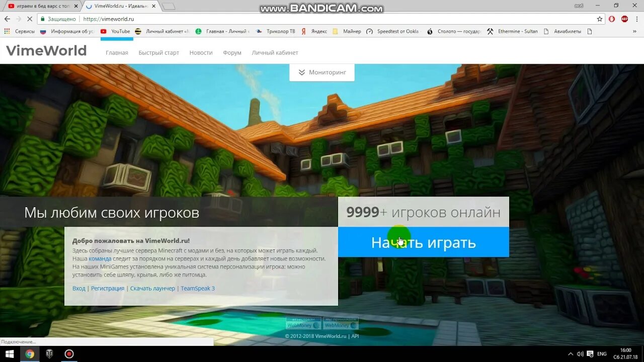Open Bandicam recorder from the taskbar
Image resolution: width=644 pixels, height=362 pixels.
(69, 354)
